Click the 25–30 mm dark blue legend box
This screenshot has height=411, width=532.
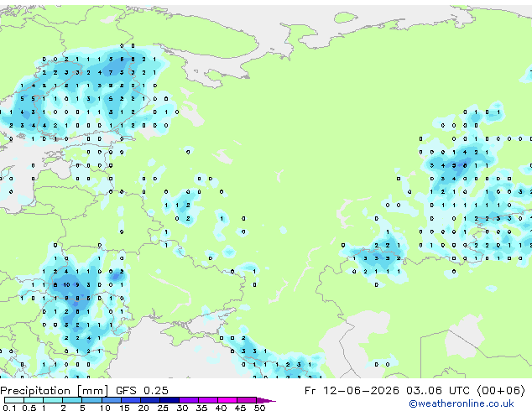pos(170,400)
